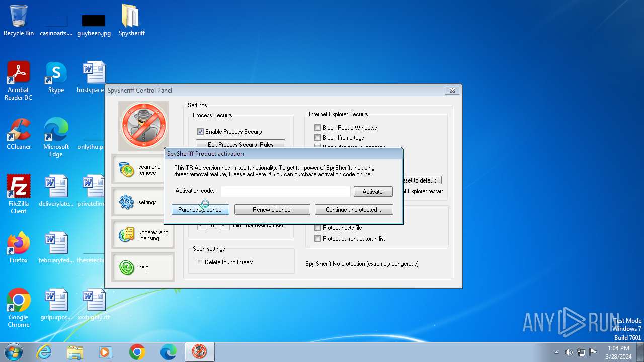Click the Renew Licence! button

272,210
